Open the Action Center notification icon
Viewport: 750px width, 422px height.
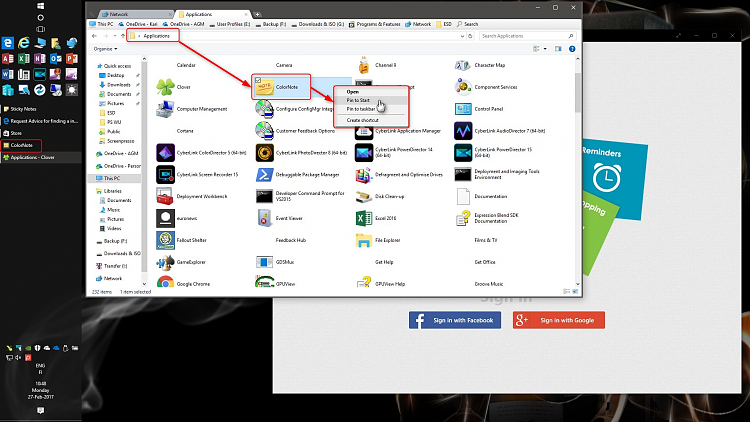coord(41,411)
